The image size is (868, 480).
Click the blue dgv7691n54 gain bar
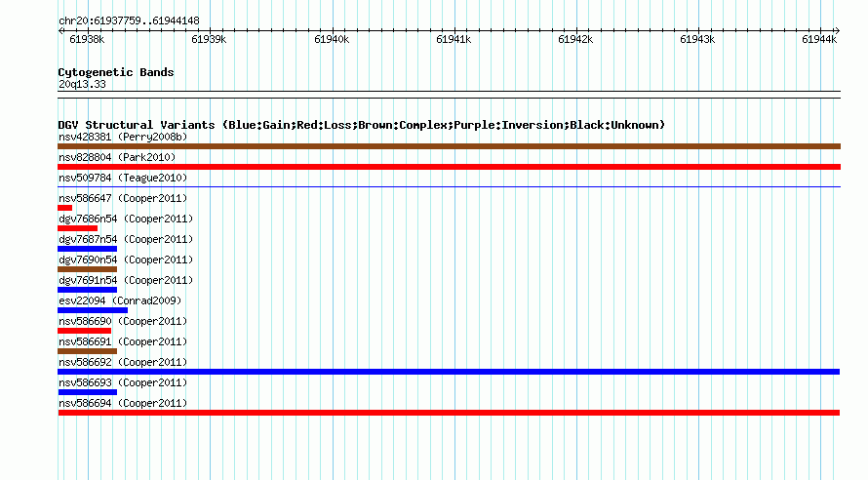tap(88, 290)
